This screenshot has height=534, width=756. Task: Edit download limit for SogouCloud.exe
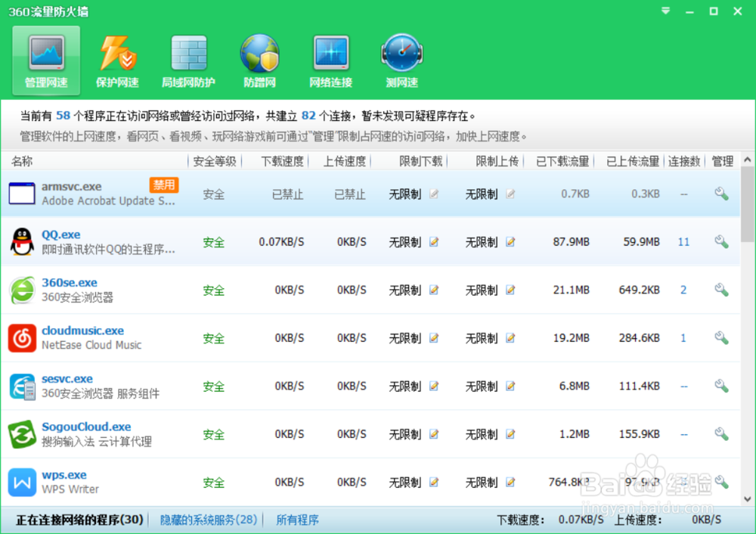(434, 434)
